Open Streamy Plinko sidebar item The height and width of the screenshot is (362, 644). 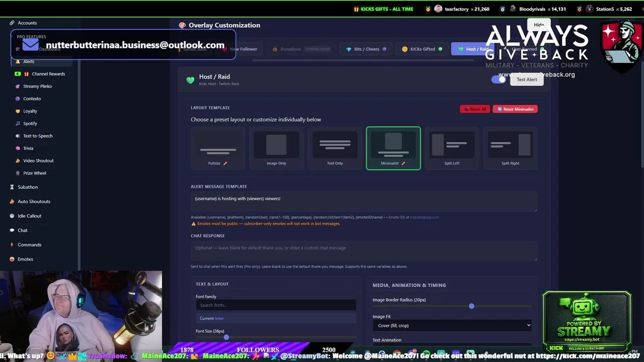point(37,86)
